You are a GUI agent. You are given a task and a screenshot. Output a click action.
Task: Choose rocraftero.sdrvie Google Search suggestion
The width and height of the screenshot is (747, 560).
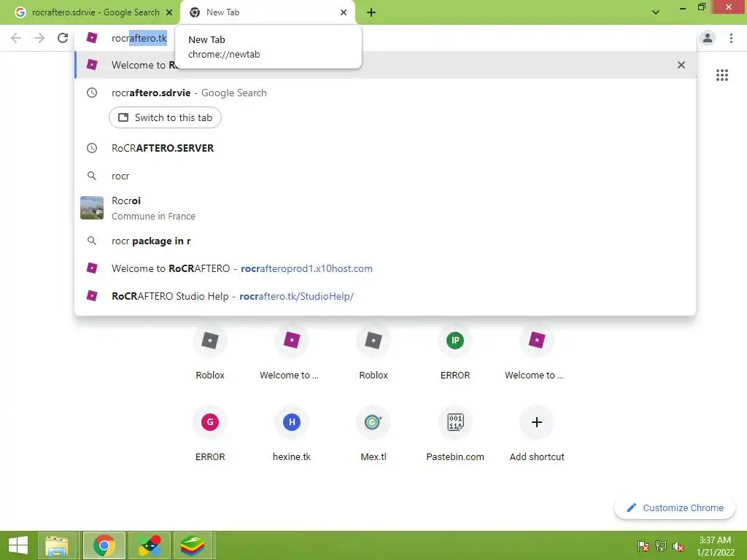coord(385,93)
